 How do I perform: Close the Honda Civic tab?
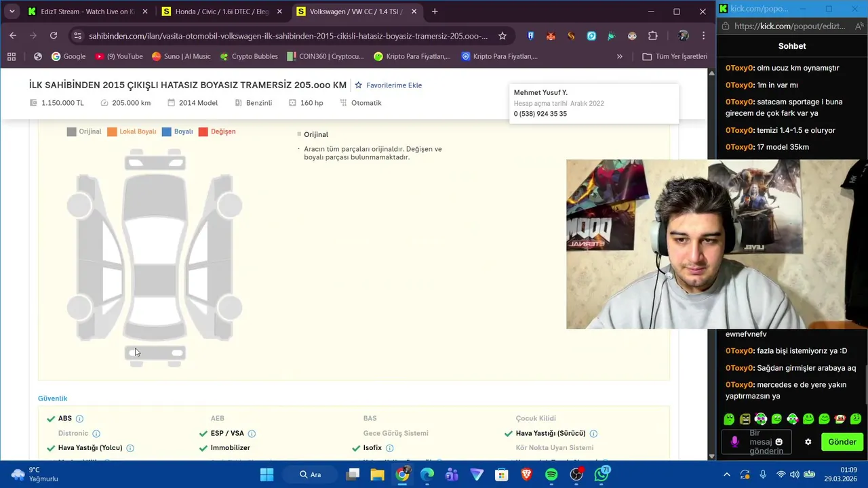[x=279, y=12]
